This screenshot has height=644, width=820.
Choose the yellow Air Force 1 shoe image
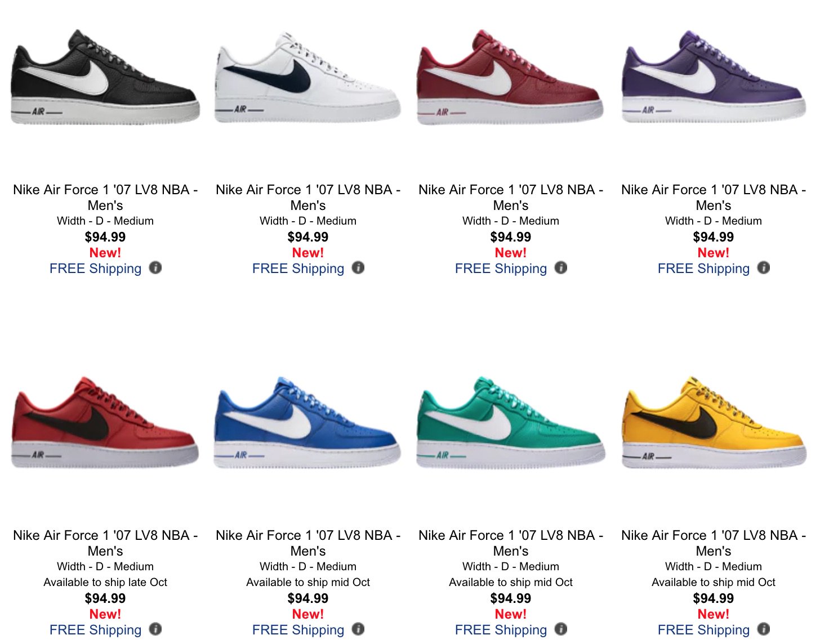[714, 423]
